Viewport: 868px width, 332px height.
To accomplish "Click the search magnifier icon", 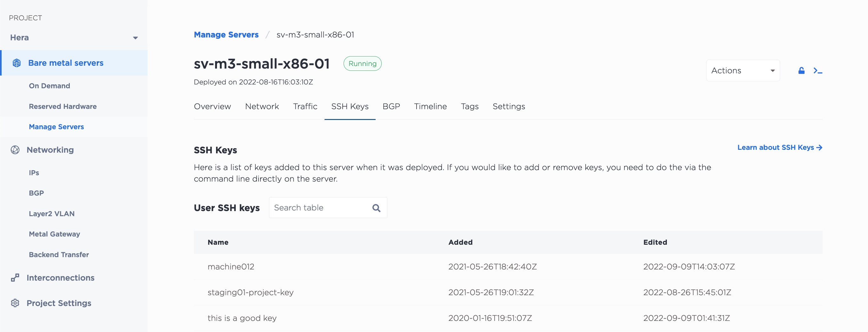I will click(376, 208).
